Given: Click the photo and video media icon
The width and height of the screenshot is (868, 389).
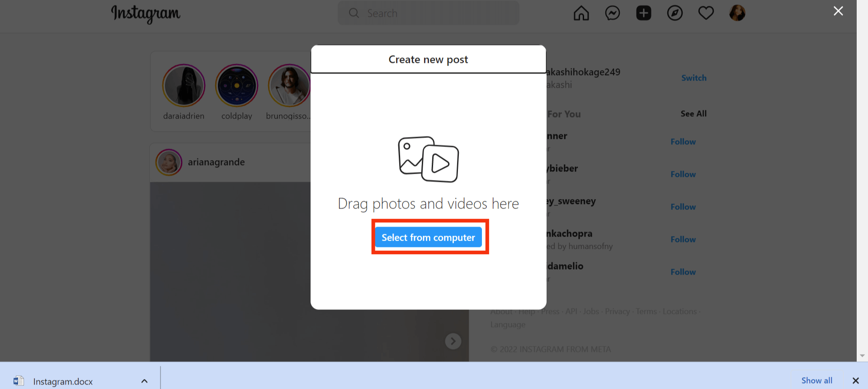Looking at the screenshot, I should pyautogui.click(x=428, y=159).
